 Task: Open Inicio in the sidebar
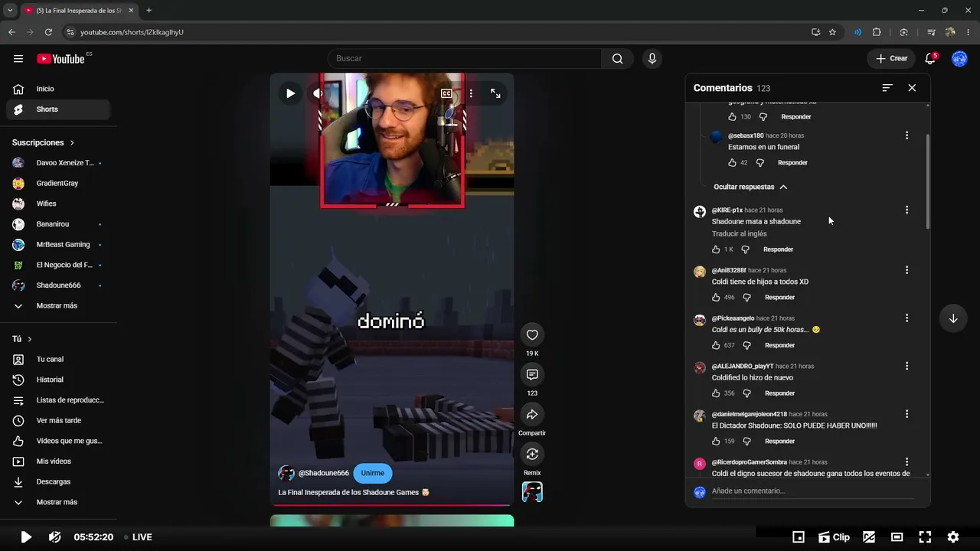point(58,89)
